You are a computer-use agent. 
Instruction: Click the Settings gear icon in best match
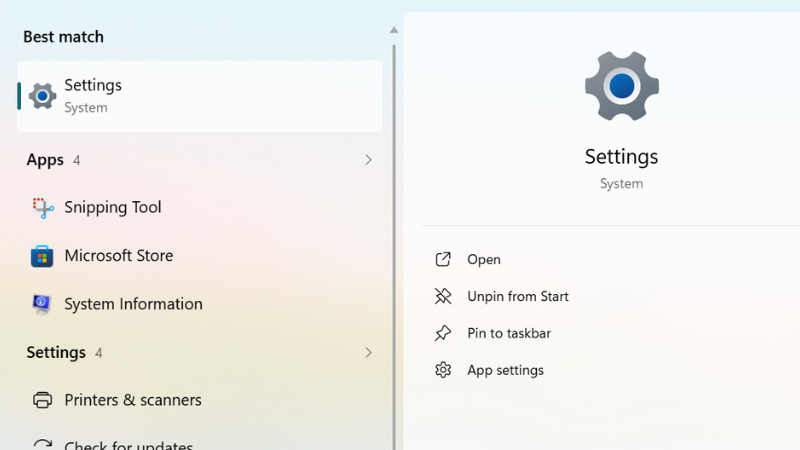[42, 96]
